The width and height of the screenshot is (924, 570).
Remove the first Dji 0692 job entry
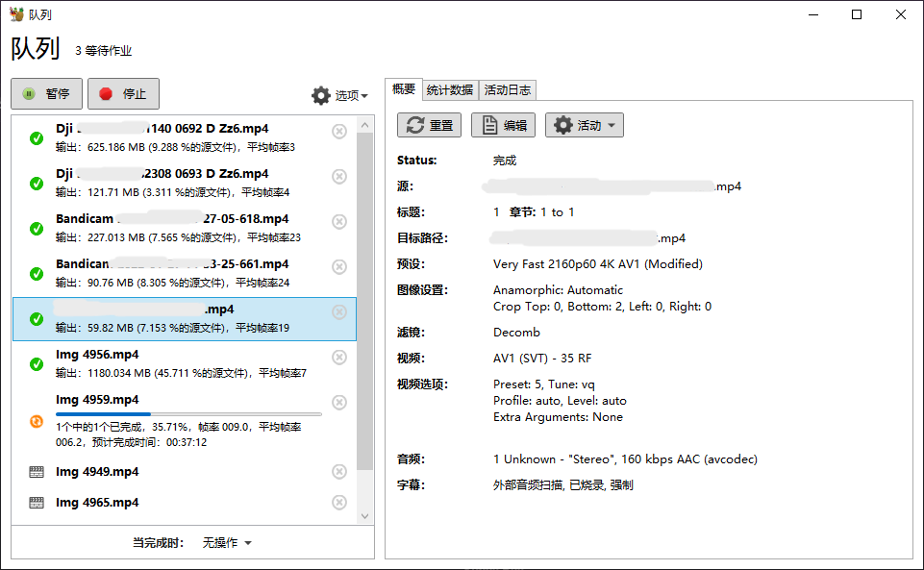pos(339,132)
